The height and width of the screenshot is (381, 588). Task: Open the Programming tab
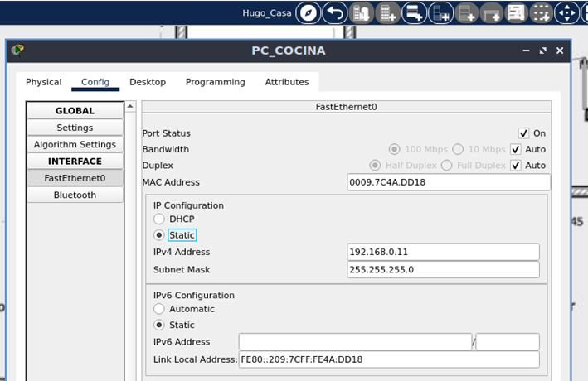[x=215, y=82]
